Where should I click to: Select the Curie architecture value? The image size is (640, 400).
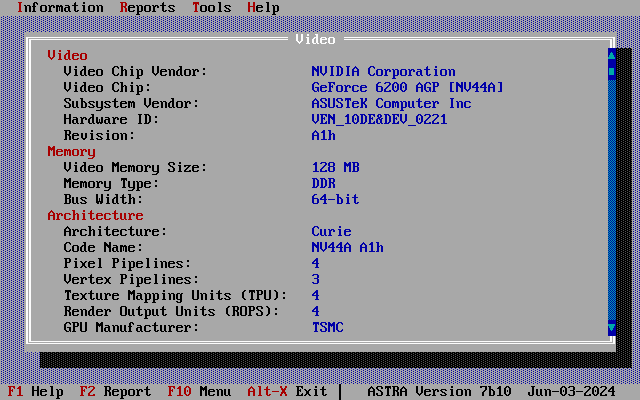(x=331, y=231)
